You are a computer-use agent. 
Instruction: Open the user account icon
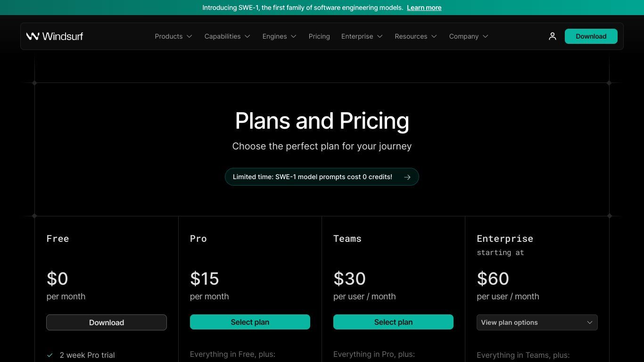[x=553, y=36]
